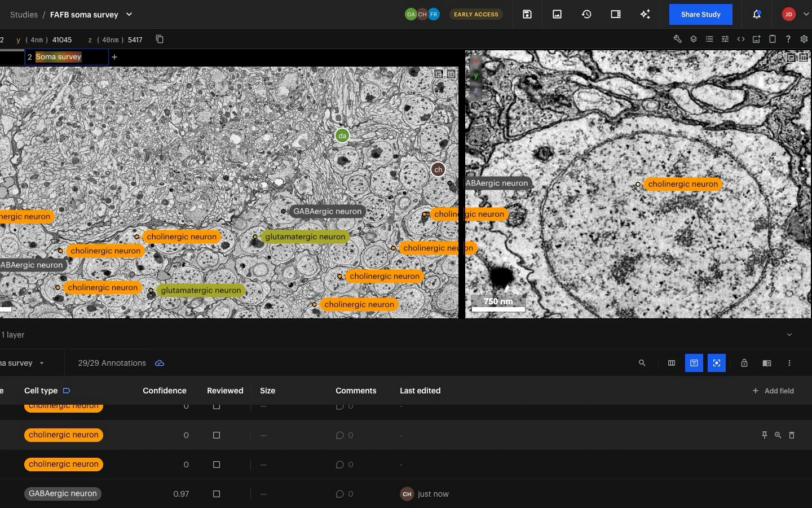Toggle the annotation lock icon
This screenshot has height=508, width=812.
pyautogui.click(x=744, y=363)
